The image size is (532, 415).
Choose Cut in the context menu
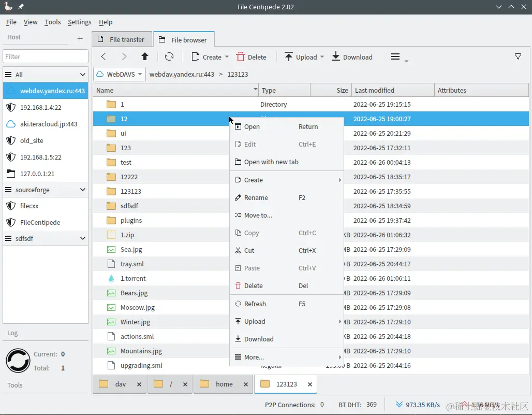click(x=287, y=251)
